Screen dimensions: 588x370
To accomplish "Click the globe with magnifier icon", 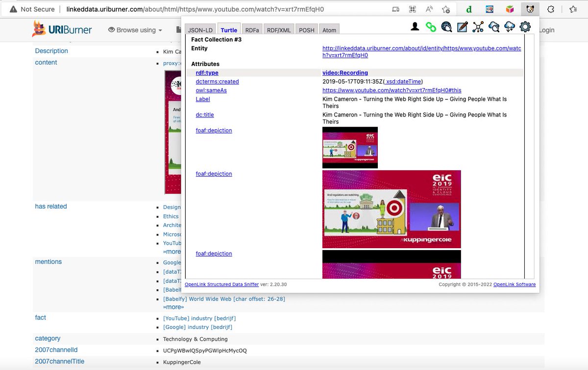I will point(446,27).
